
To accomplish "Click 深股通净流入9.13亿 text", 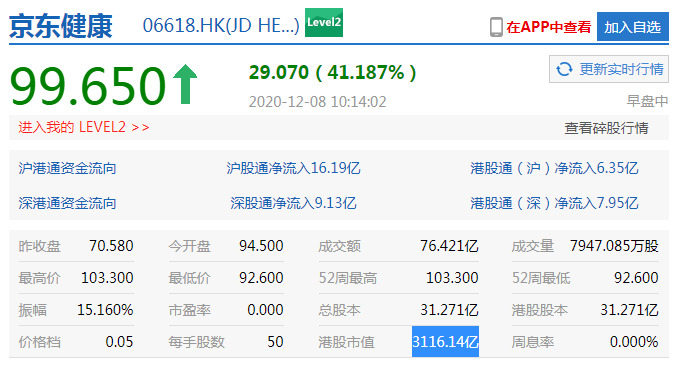I will (x=293, y=203).
